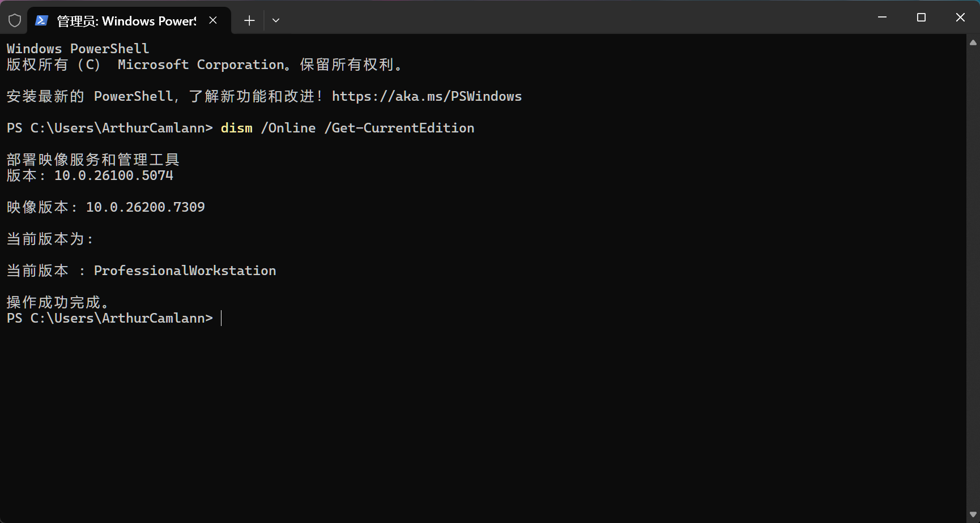
Task: Click the 操作成功完成 success message
Action: point(58,302)
